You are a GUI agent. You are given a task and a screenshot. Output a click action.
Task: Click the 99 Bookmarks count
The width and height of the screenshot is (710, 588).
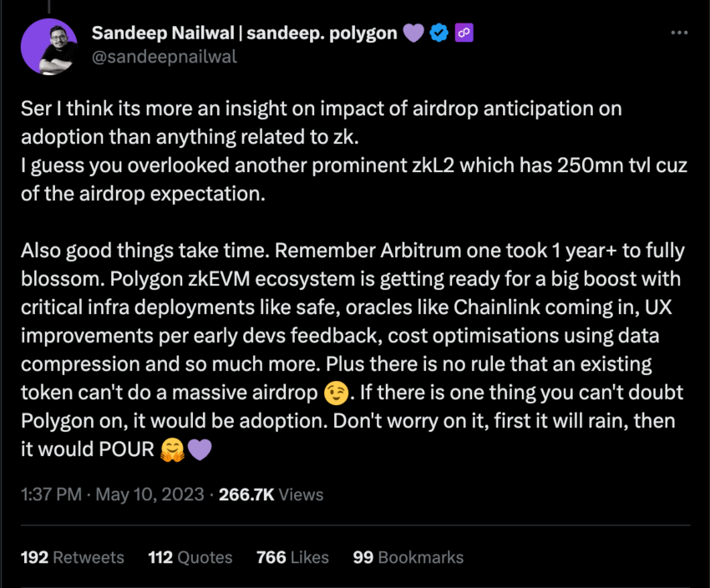pyautogui.click(x=408, y=557)
